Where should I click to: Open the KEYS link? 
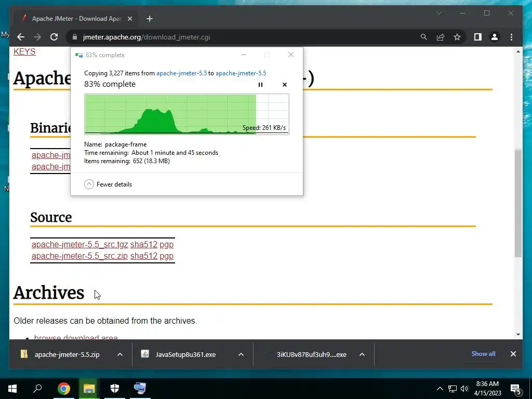(24, 51)
